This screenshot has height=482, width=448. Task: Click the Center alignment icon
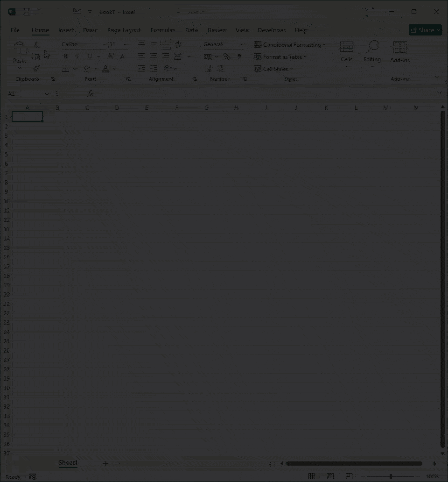(x=153, y=56)
